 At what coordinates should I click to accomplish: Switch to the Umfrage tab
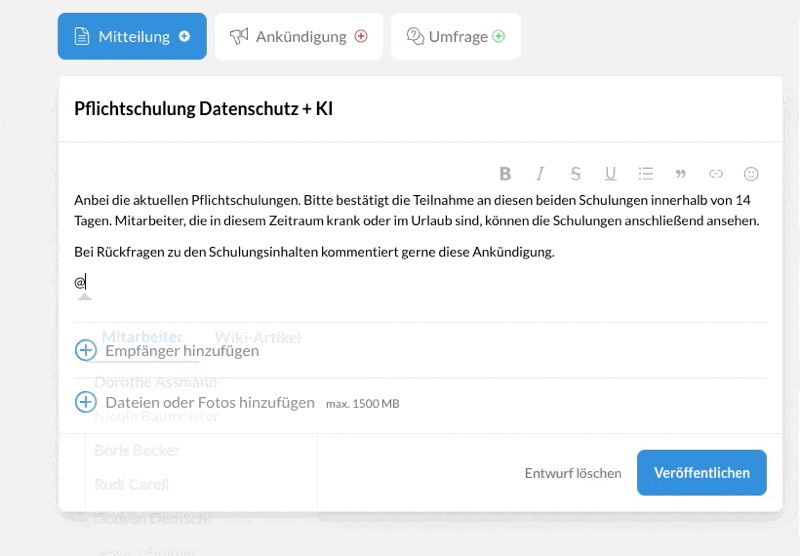pos(455,36)
